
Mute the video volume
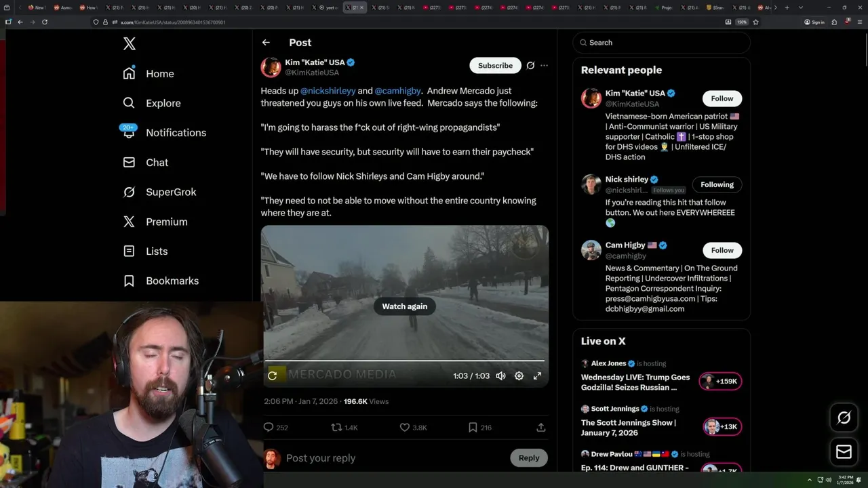(x=500, y=375)
